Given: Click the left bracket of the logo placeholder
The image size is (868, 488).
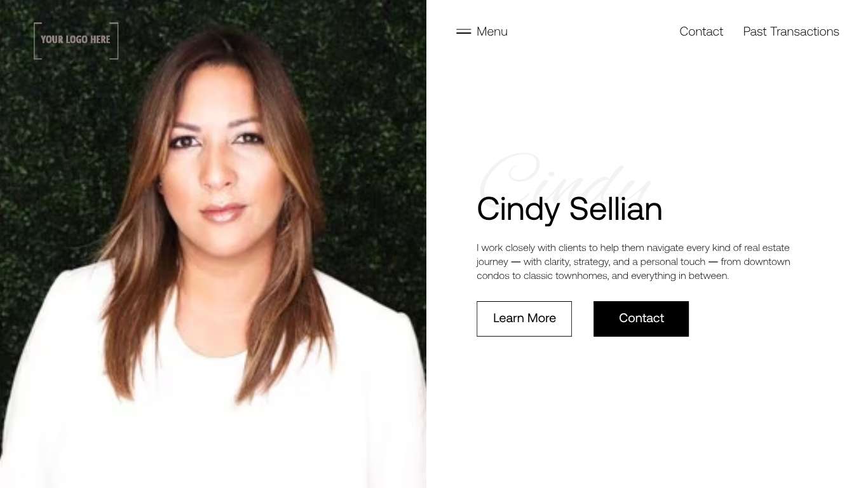Looking at the screenshot, I should coord(37,41).
